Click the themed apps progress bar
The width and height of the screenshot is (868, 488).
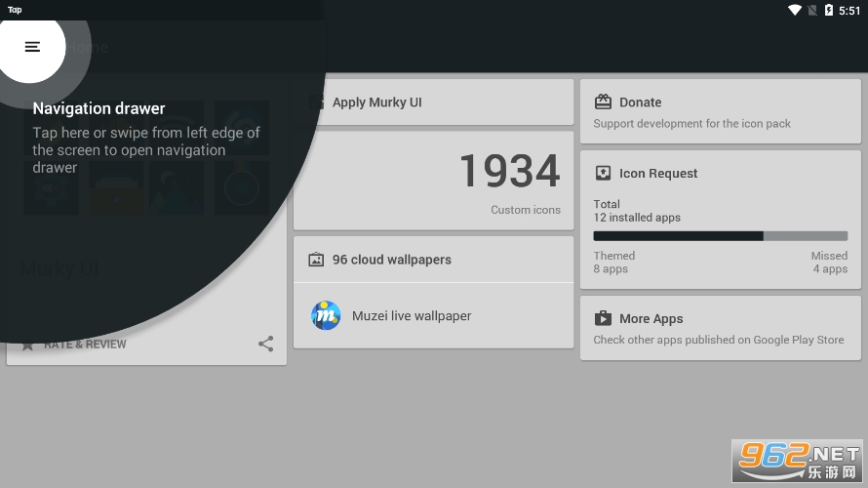pyautogui.click(x=720, y=236)
